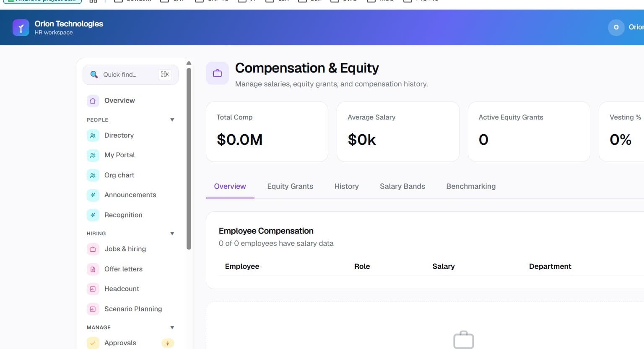This screenshot has width=644, height=349.
Task: Click the empty-state briefcase icon below the table
Action: 464,340
